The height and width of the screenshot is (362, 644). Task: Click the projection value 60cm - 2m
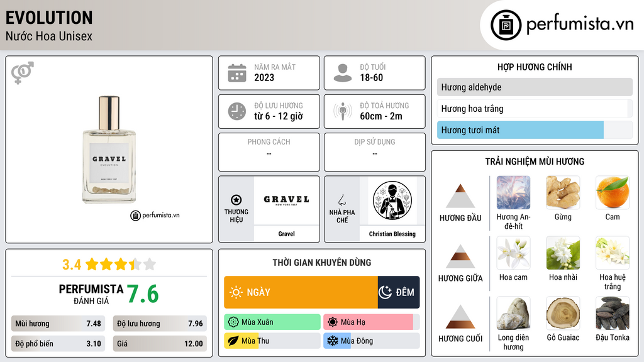(381, 116)
